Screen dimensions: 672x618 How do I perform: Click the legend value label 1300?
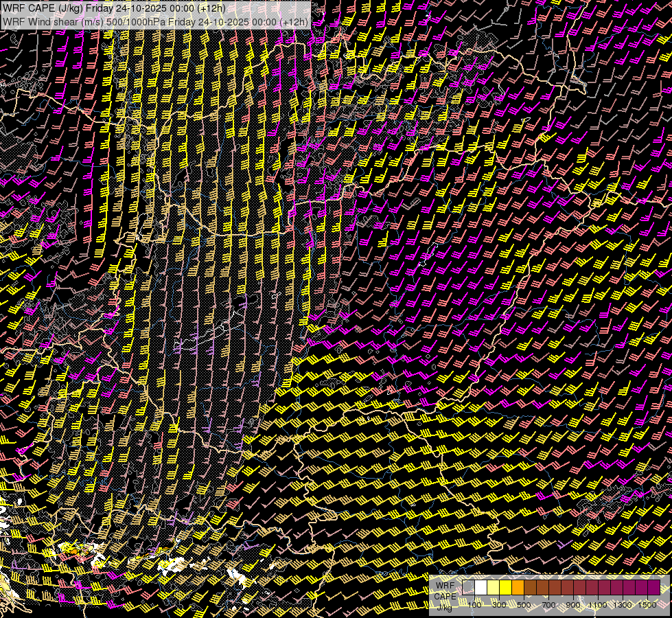623,605
